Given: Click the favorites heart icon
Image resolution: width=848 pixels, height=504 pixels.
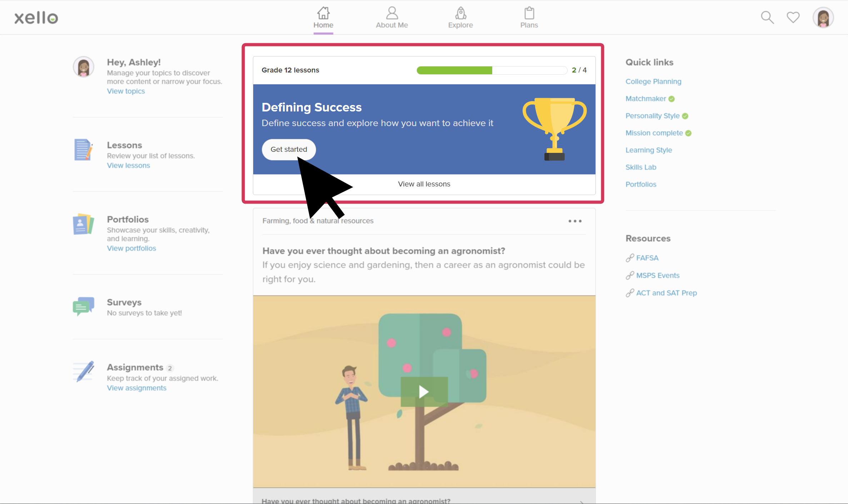Looking at the screenshot, I should click(x=793, y=17).
